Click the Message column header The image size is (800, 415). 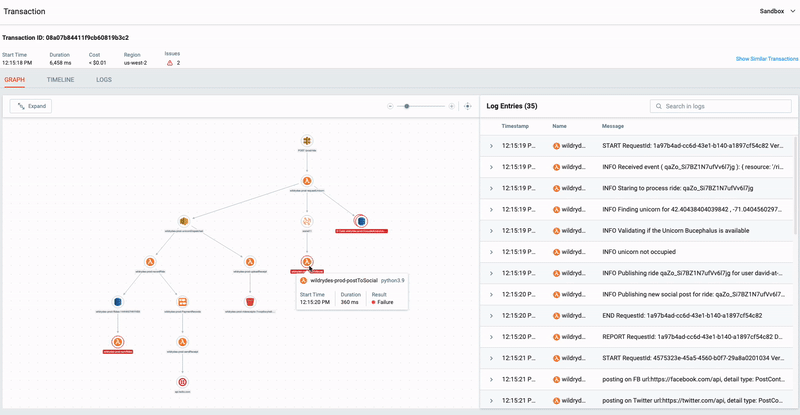[x=613, y=126]
